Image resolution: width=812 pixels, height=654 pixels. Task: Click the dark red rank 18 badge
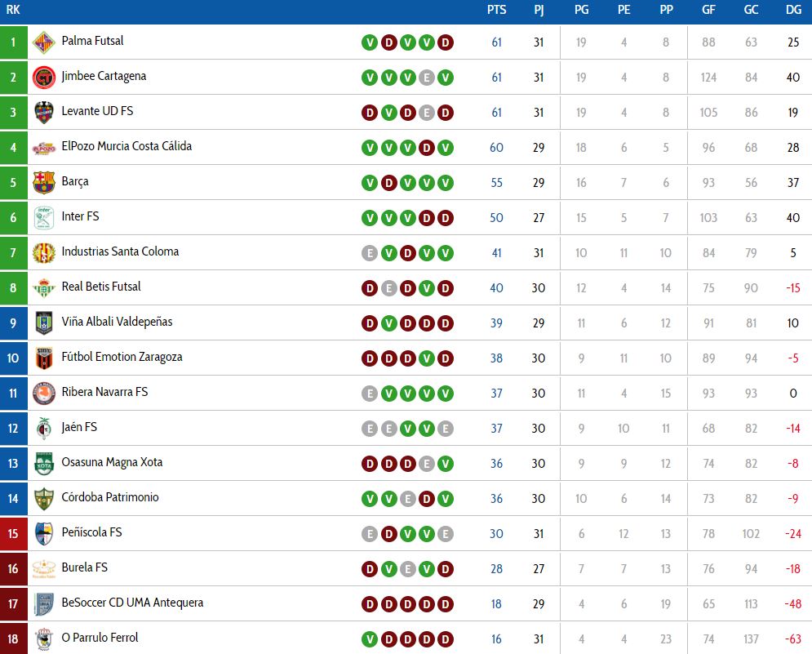pos(13,638)
